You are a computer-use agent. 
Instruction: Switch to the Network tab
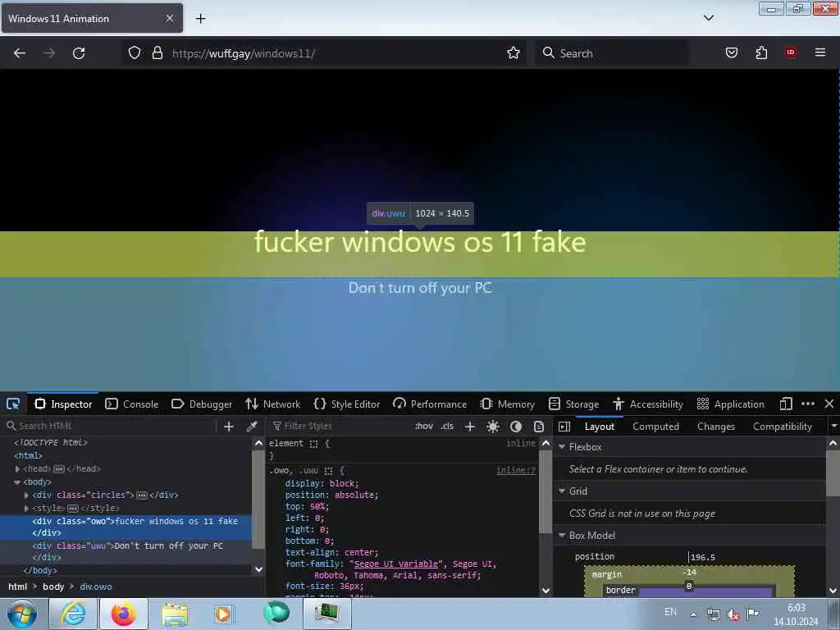tap(272, 404)
